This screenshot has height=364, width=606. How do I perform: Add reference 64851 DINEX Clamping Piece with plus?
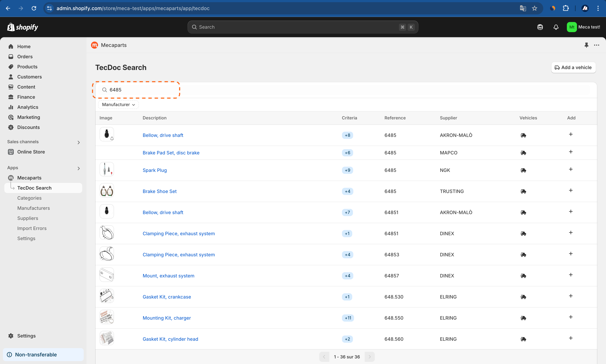571,233
